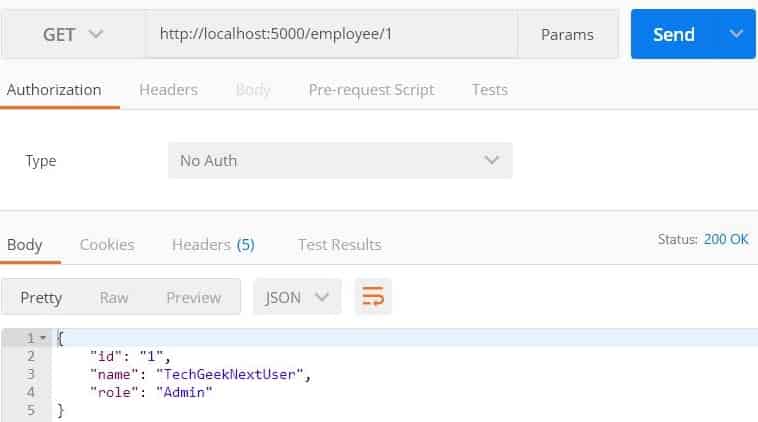Screen dimensions: 758x422
Task: Switch to the request Headers tab
Action: (168, 90)
